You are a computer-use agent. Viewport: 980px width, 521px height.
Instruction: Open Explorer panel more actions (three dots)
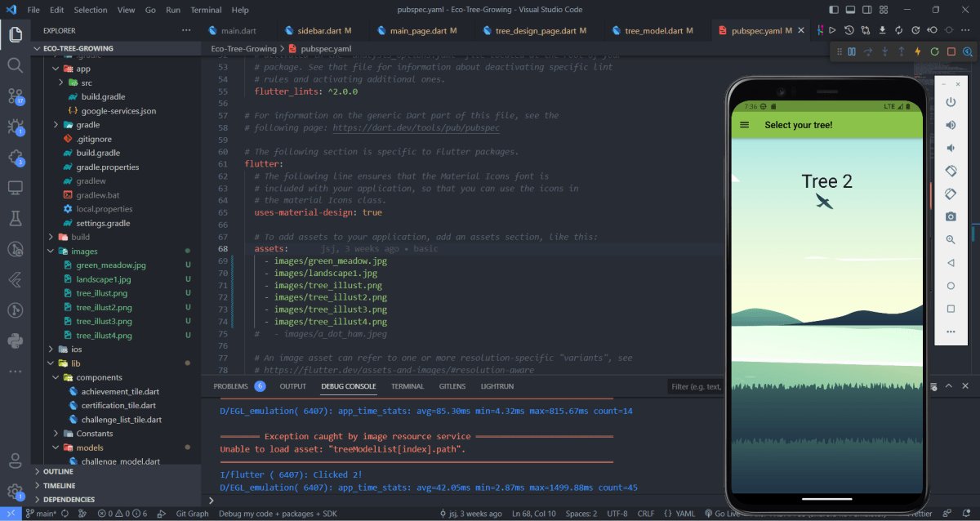186,30
